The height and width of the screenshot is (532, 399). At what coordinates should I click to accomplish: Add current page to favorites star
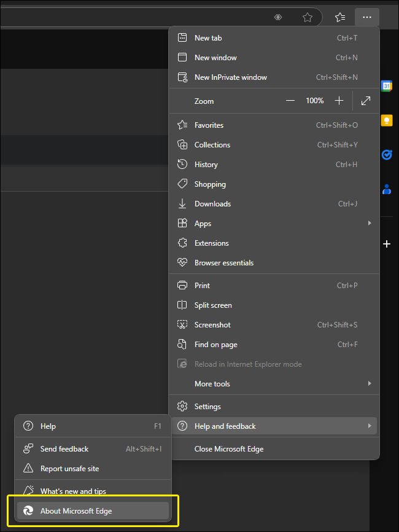pyautogui.click(x=308, y=17)
